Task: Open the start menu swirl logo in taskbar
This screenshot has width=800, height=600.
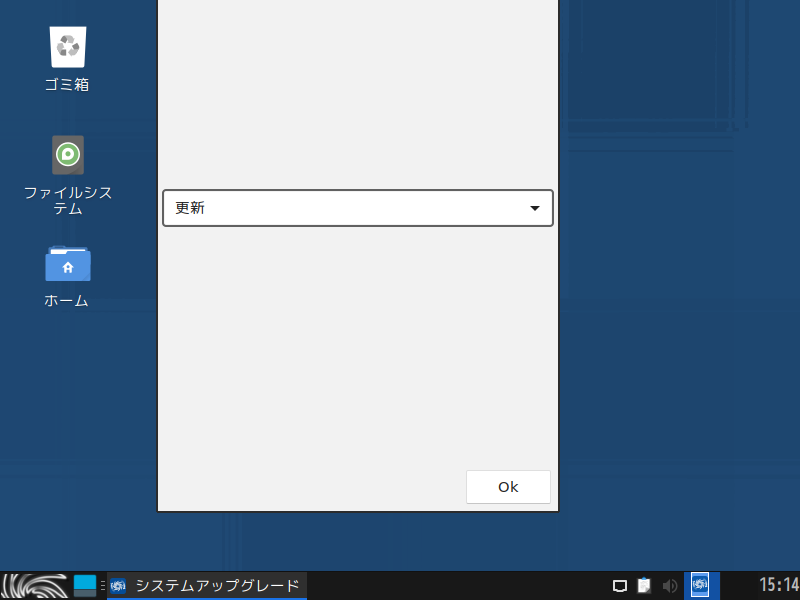Action: click(x=35, y=586)
